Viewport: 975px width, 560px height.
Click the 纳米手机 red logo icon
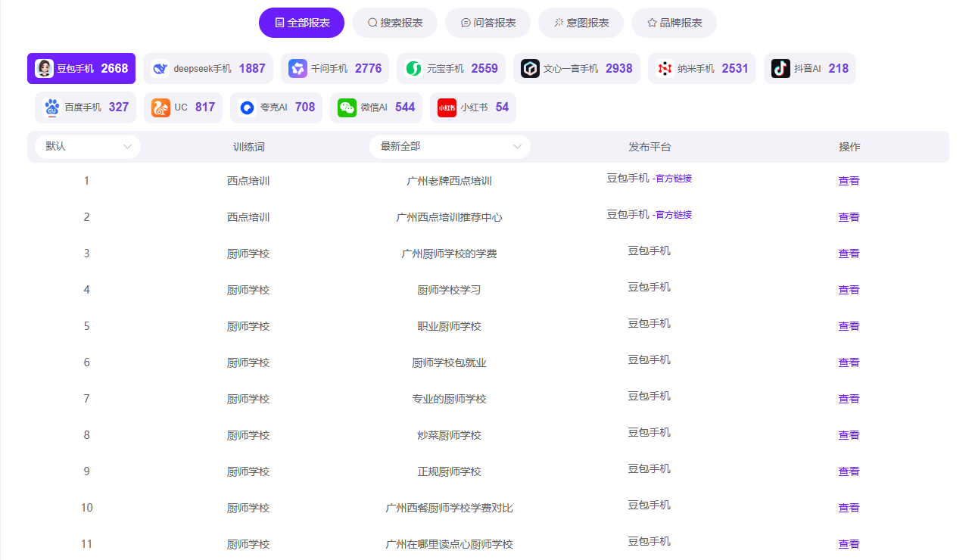pyautogui.click(x=665, y=68)
